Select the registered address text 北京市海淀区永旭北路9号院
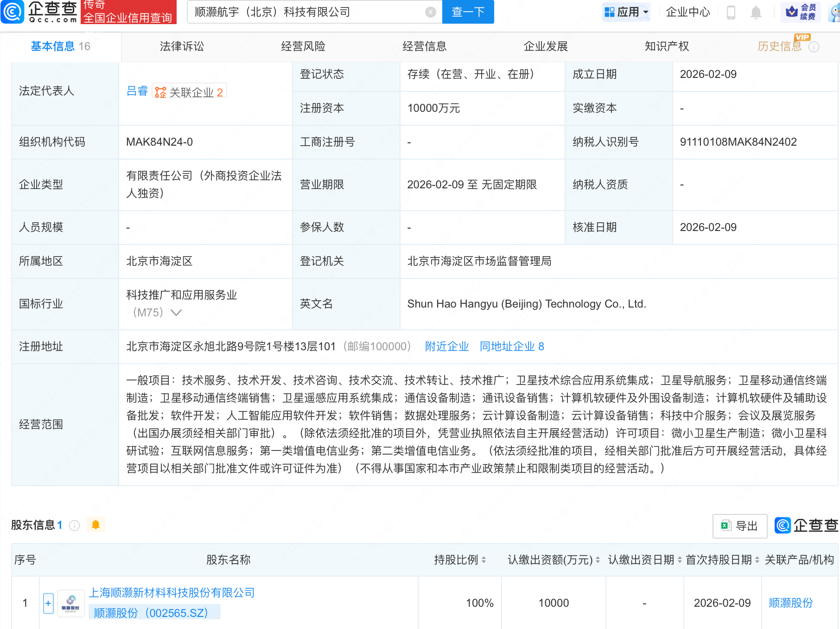The height and width of the screenshot is (629, 840). click(x=231, y=347)
